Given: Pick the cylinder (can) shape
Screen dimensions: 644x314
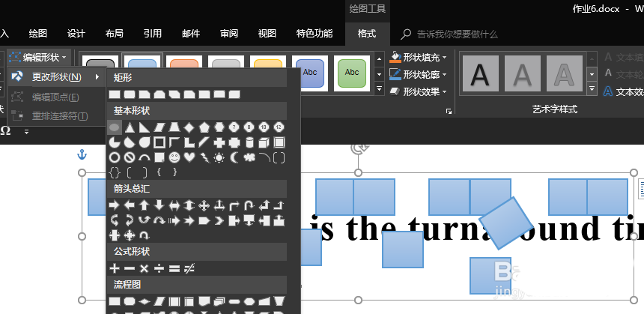Looking at the screenshot, I should pos(249,142).
